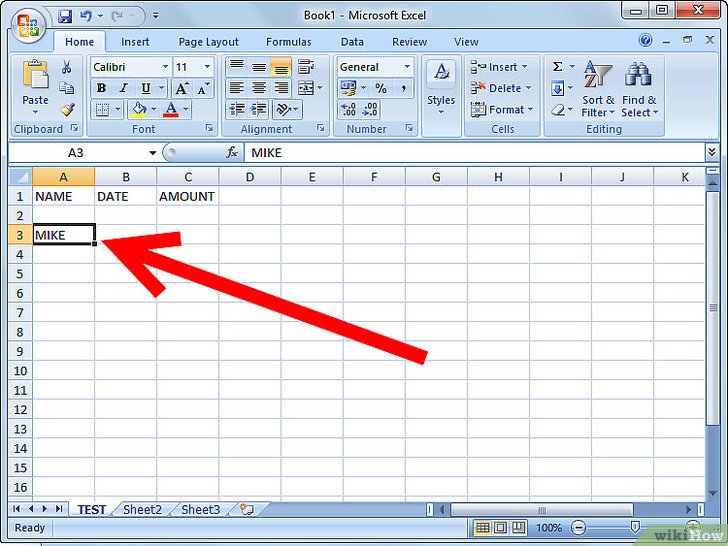
Task: Select the Sheet3 worksheet tab
Action: tap(200, 509)
